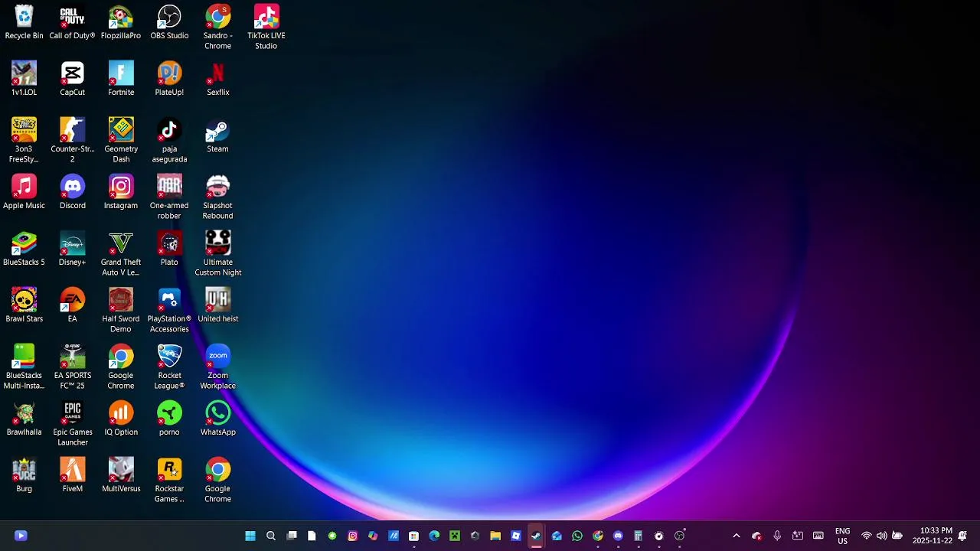
Task: Select the Sandro - Chrome desktop shortcut
Action: click(x=217, y=28)
